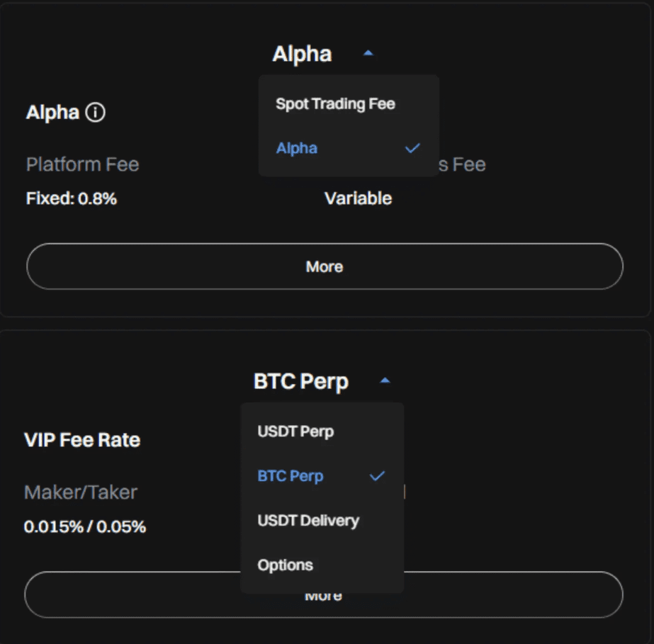Select Spot Trading Fee from the dropdown
654x644 pixels.
point(335,104)
